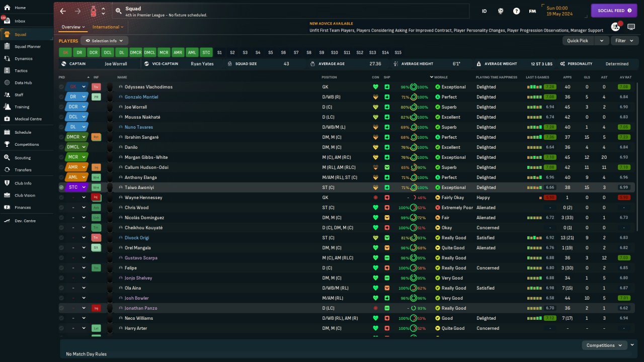644x362 pixels.
Task: Click the monitor display icon
Action: point(631,27)
